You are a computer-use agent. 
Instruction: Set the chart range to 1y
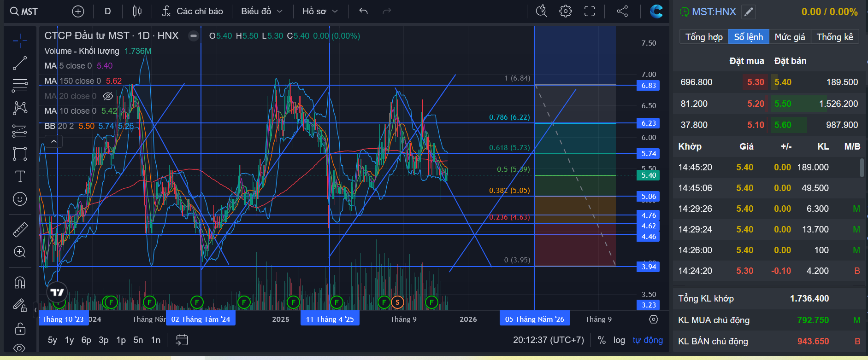[x=70, y=340]
